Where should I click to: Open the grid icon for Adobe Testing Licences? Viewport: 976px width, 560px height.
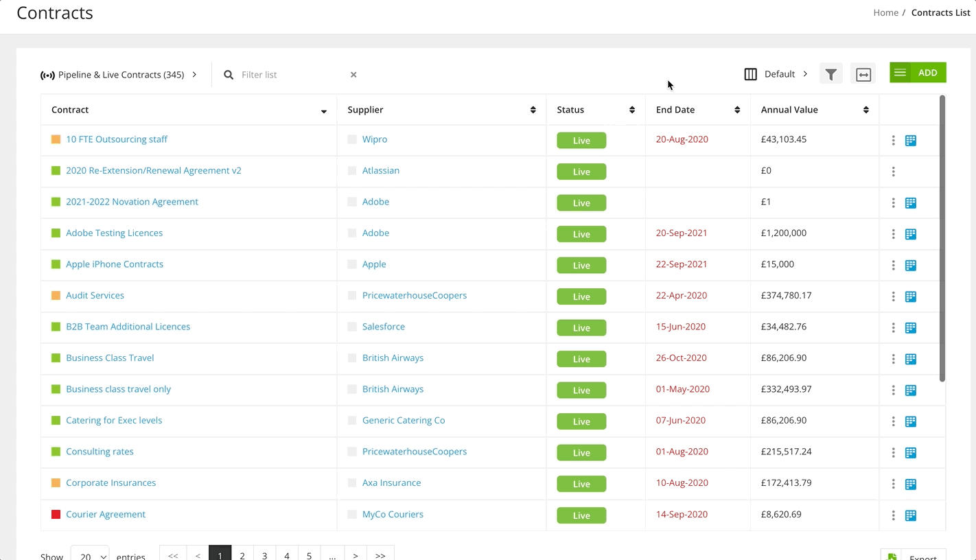tap(911, 234)
